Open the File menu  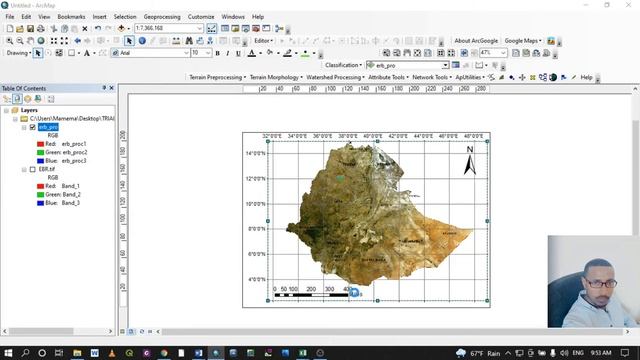pyautogui.click(x=10, y=17)
